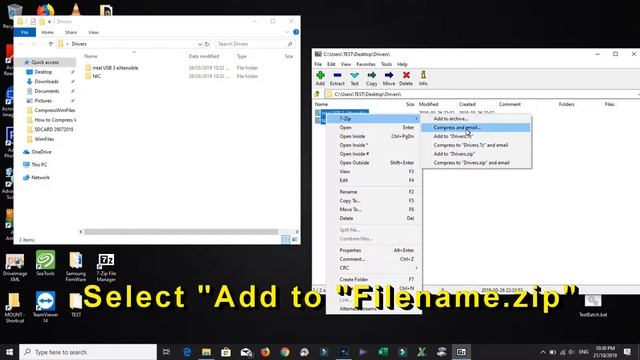640x360 pixels.
Task: Click the Info icon in 7-Zip toolbar
Action: 423,76
